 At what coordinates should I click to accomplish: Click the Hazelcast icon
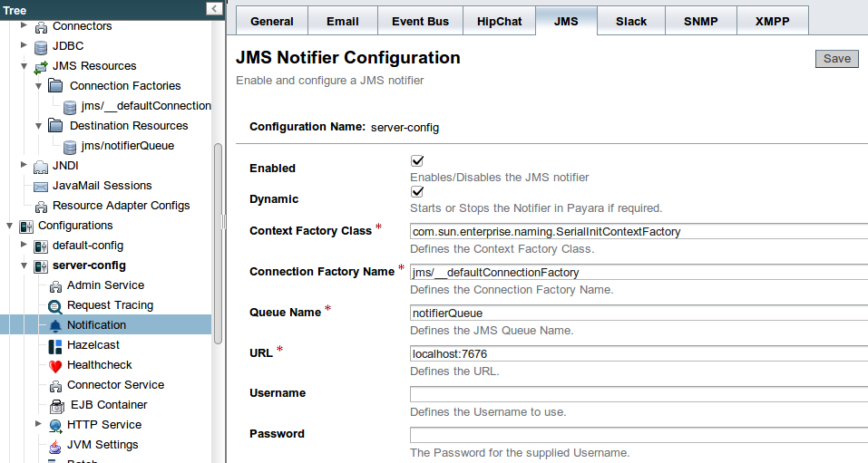pyautogui.click(x=55, y=346)
